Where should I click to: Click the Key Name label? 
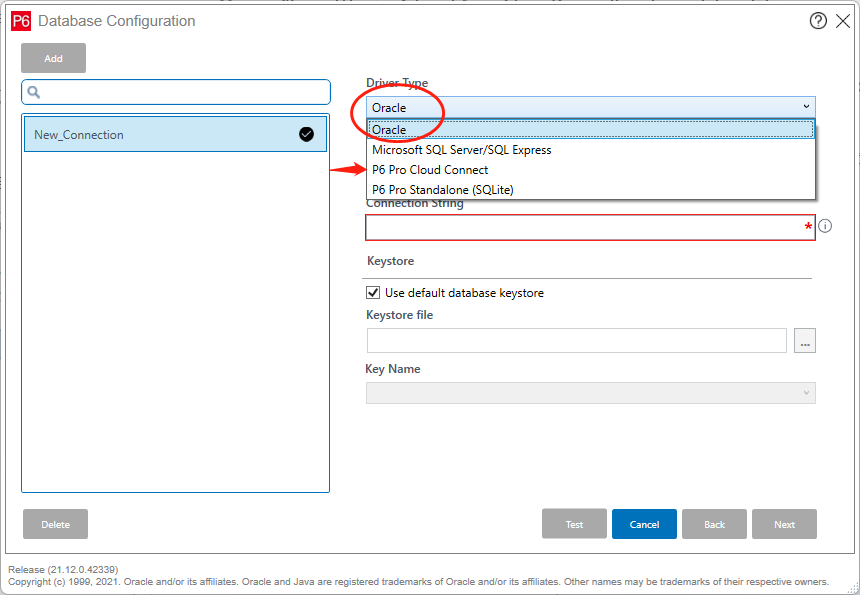pos(393,369)
